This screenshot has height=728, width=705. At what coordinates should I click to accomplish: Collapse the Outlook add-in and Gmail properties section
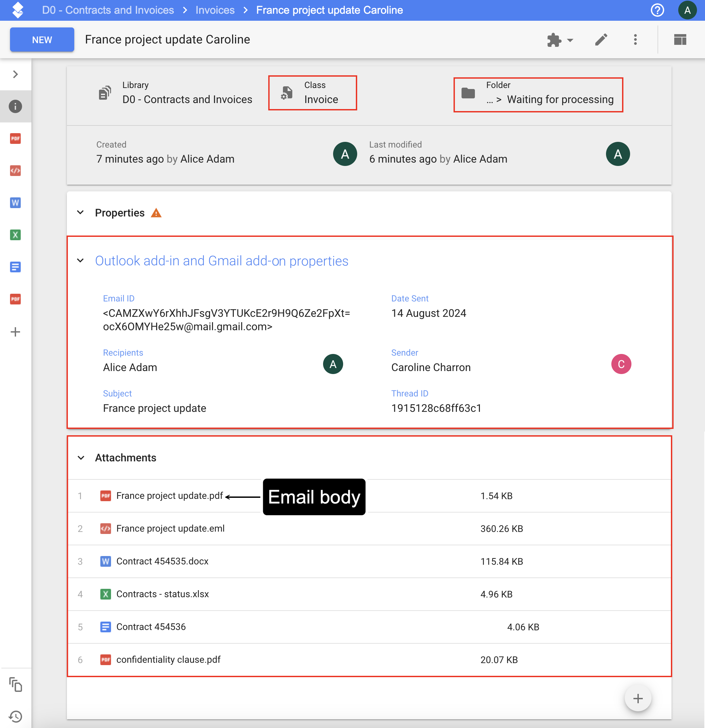click(x=80, y=260)
